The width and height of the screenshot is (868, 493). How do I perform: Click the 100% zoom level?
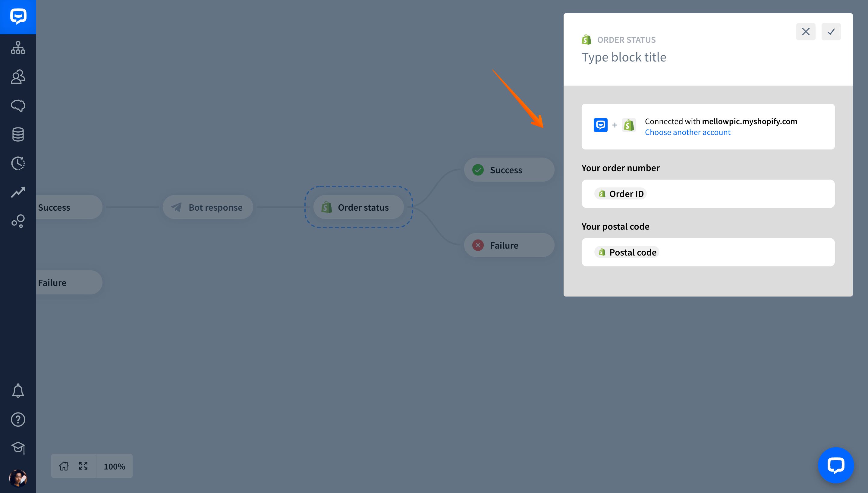pyautogui.click(x=115, y=466)
